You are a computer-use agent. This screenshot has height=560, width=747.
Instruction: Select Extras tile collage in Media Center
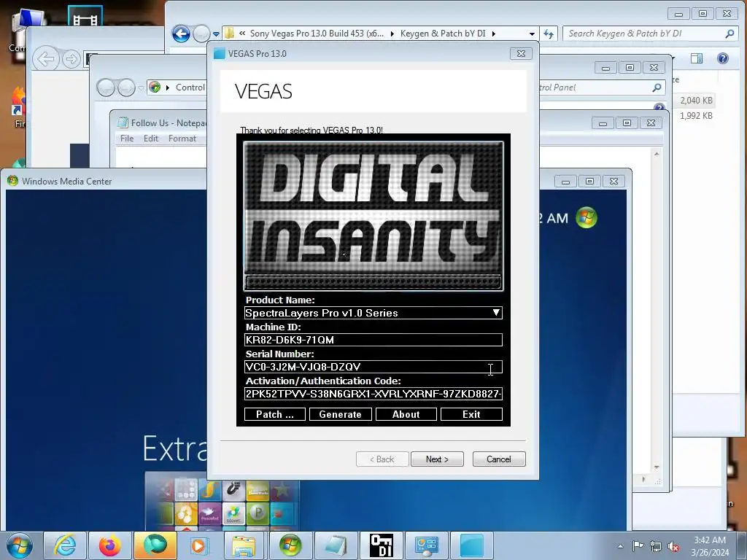(x=222, y=502)
